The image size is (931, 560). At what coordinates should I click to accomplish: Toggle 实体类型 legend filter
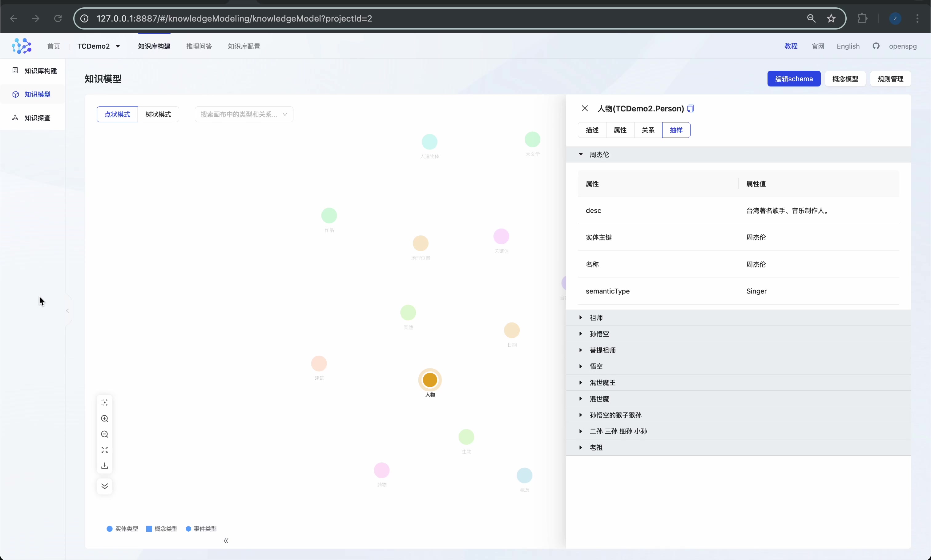coord(122,529)
